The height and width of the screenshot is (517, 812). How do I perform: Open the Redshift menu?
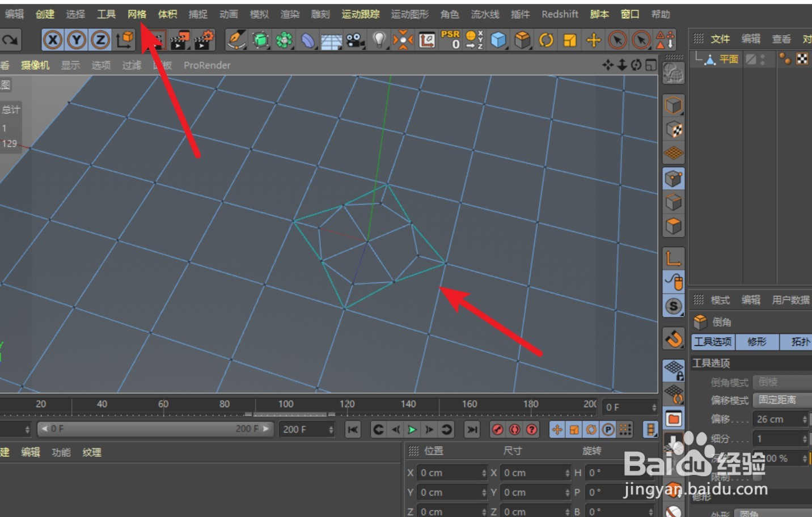coord(560,14)
